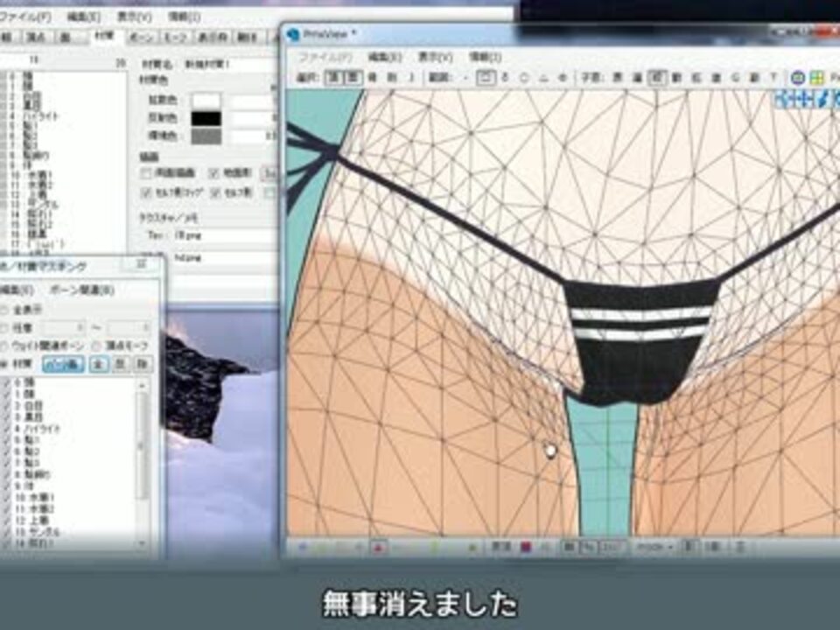Open 塗 weight paint sub-window
The height and width of the screenshot is (630, 840).
[x=715, y=78]
